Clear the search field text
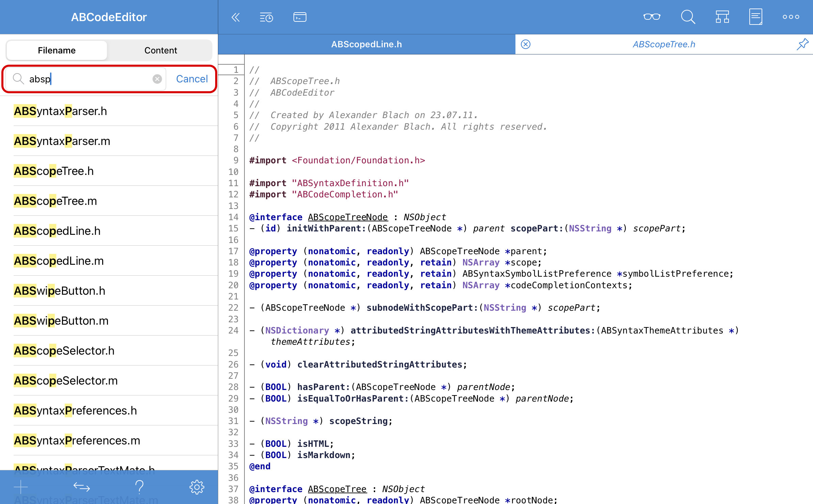813x504 pixels. (157, 79)
